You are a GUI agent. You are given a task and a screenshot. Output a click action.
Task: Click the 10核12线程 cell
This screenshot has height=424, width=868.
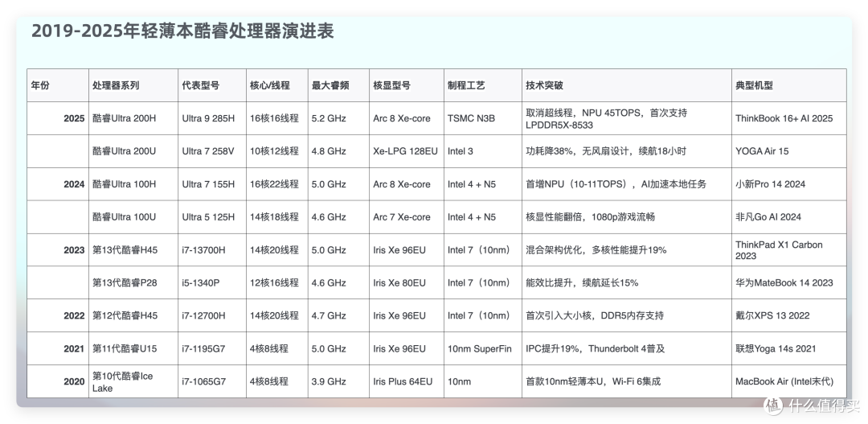276,150
